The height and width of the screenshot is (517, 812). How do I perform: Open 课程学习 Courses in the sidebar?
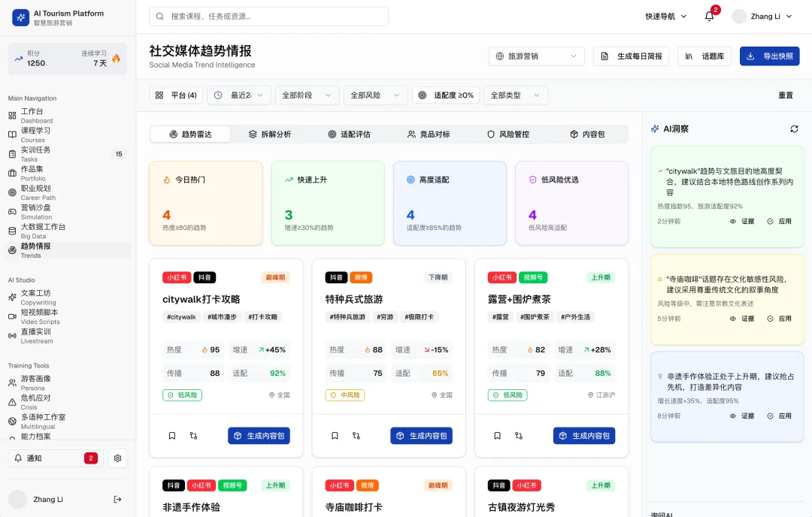pyautogui.click(x=66, y=135)
